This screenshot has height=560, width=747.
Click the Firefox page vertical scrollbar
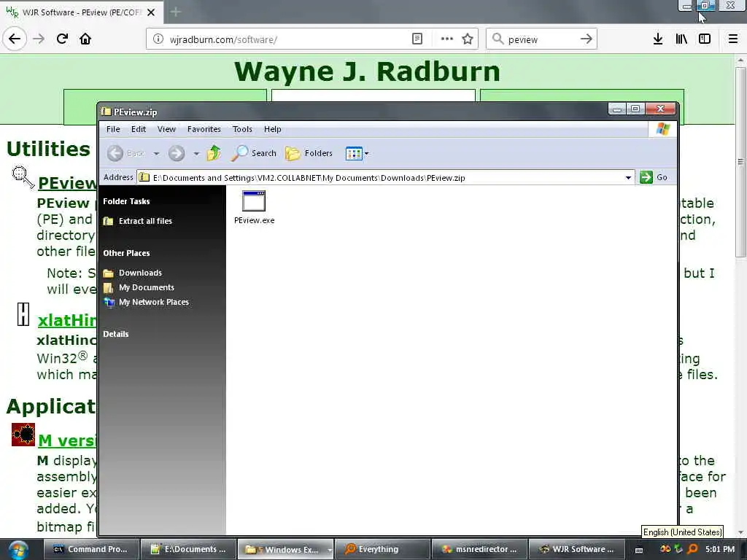(740, 162)
